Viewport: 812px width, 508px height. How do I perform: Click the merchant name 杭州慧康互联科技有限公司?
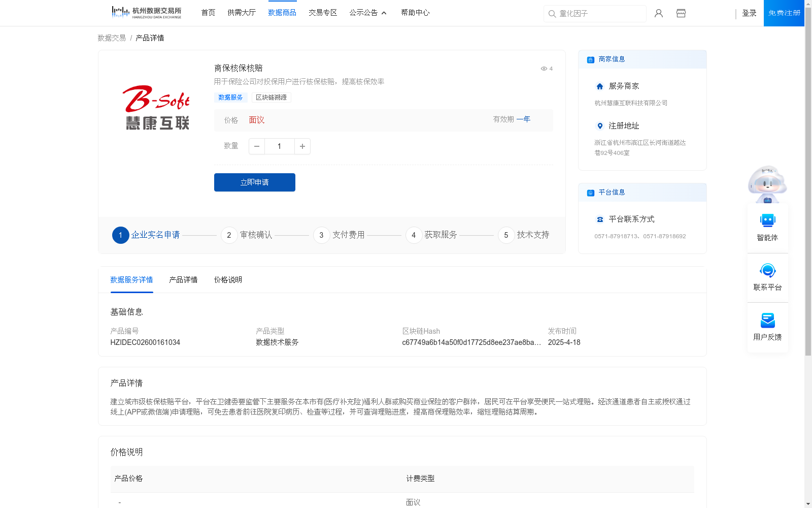(631, 103)
